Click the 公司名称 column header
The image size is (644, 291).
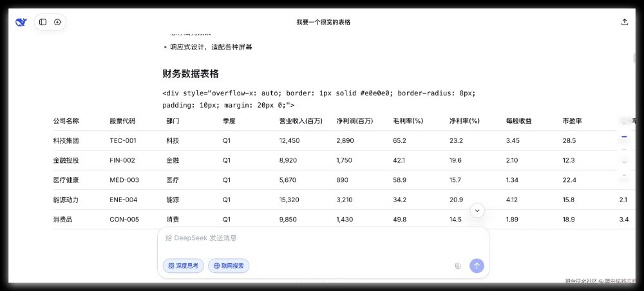66,121
